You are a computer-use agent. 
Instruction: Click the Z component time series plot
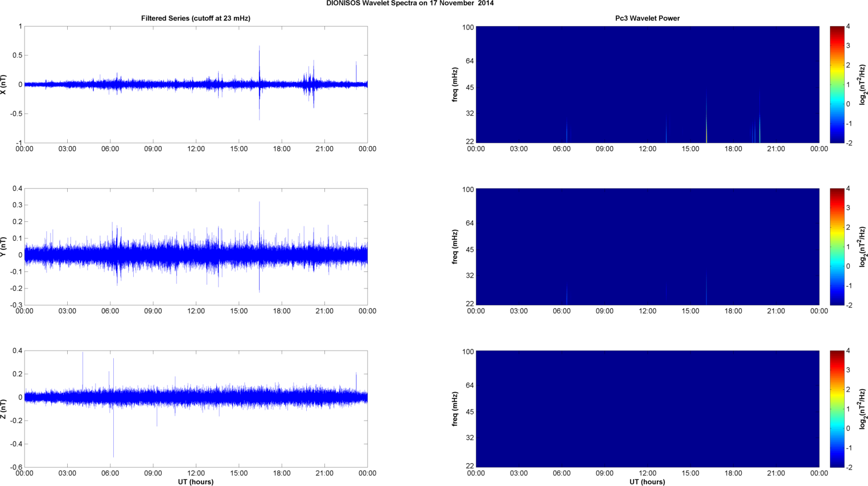coord(196,409)
